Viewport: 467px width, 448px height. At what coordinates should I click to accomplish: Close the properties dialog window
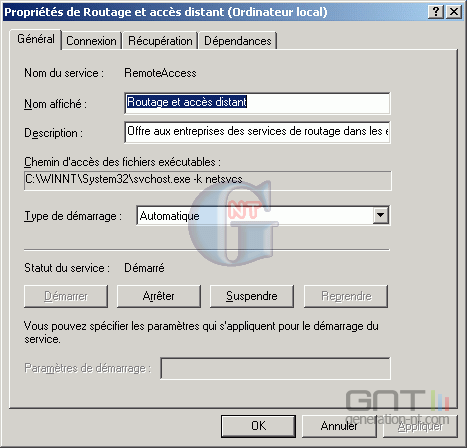[x=454, y=12]
